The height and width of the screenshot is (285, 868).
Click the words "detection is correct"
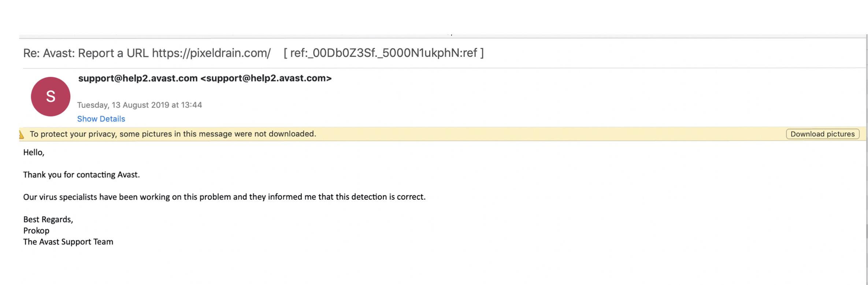tap(388, 197)
